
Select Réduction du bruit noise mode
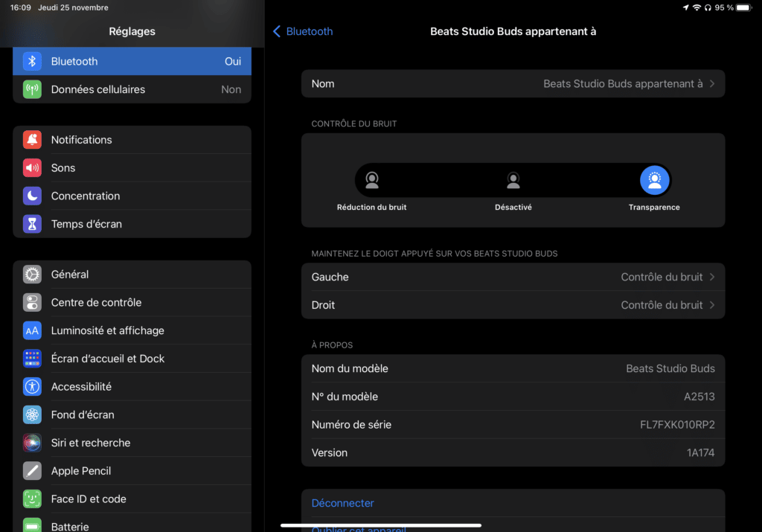[372, 180]
